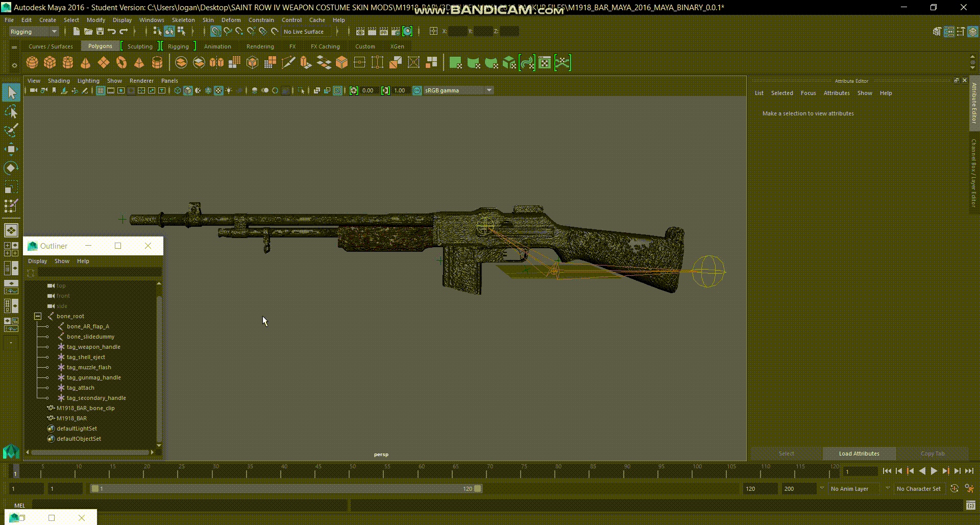This screenshot has height=525, width=980.
Task: Click Focus in Attribute Editor
Action: (x=808, y=93)
